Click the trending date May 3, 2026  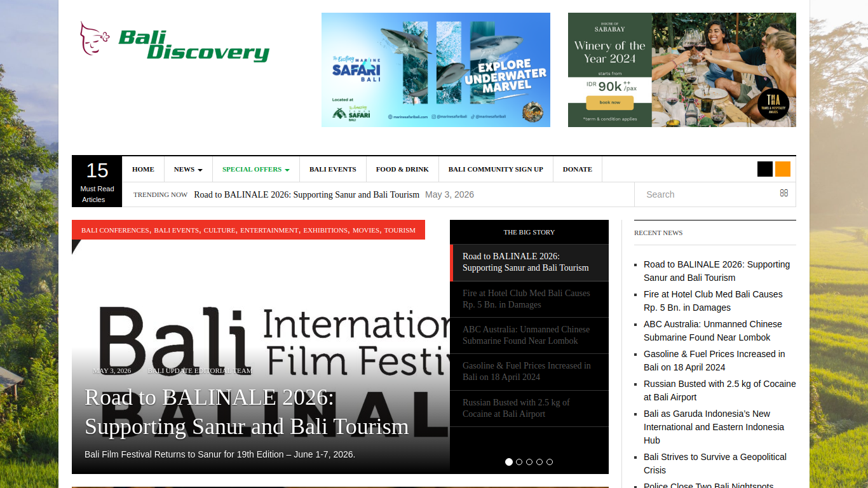pyautogui.click(x=449, y=194)
